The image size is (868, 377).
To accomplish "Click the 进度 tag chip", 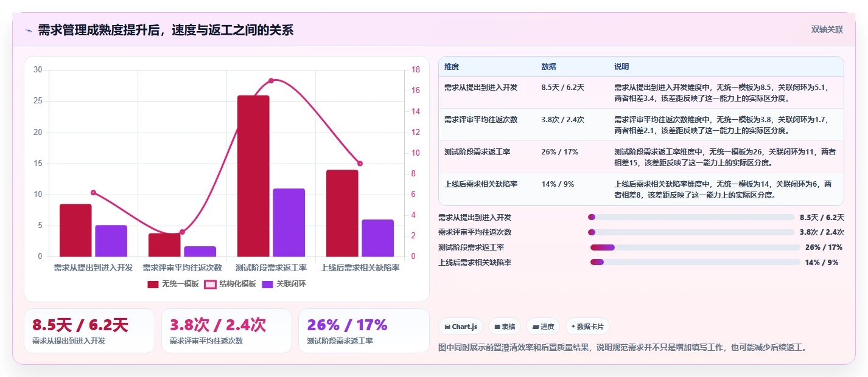I will click(x=543, y=327).
